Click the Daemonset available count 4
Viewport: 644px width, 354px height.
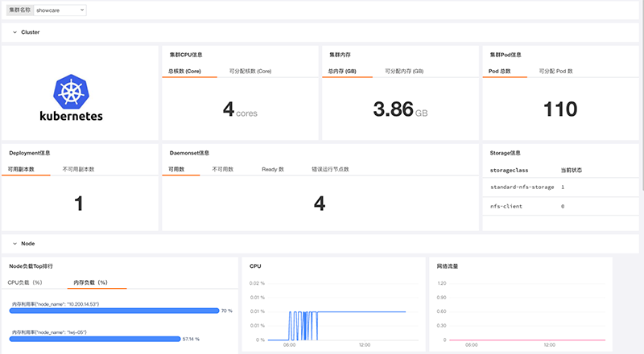(x=320, y=204)
